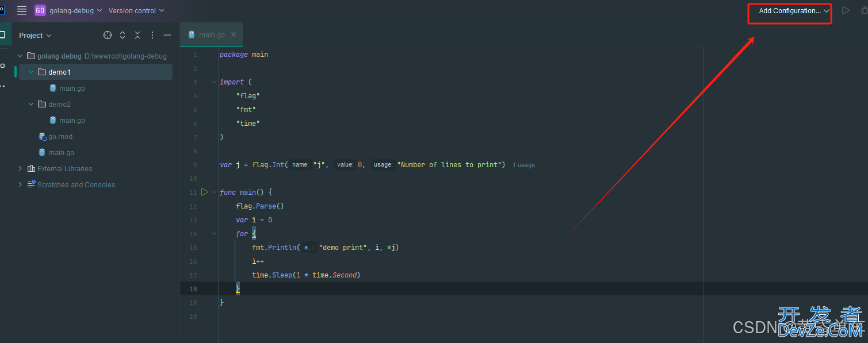Open Project panel options menu
The image size is (868, 343).
[x=152, y=35]
